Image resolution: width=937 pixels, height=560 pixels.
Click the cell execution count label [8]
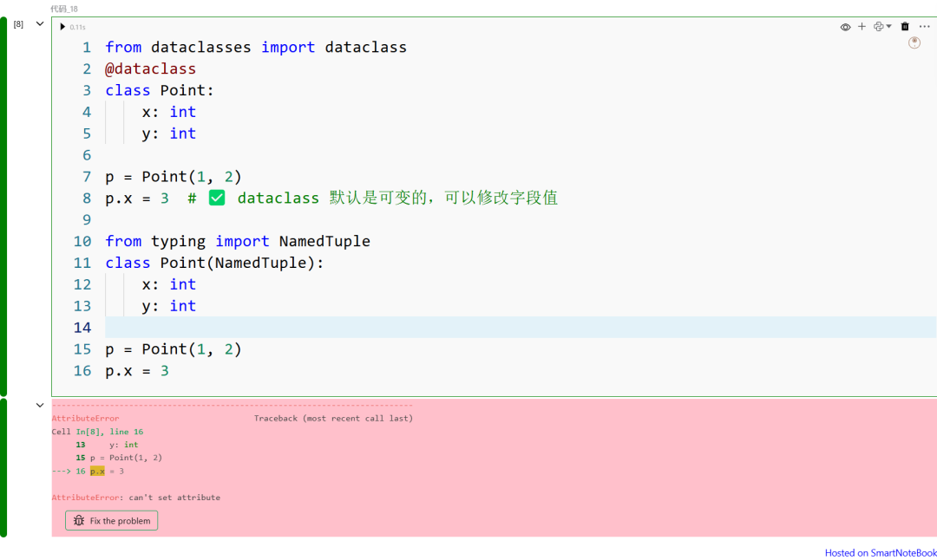(x=18, y=23)
